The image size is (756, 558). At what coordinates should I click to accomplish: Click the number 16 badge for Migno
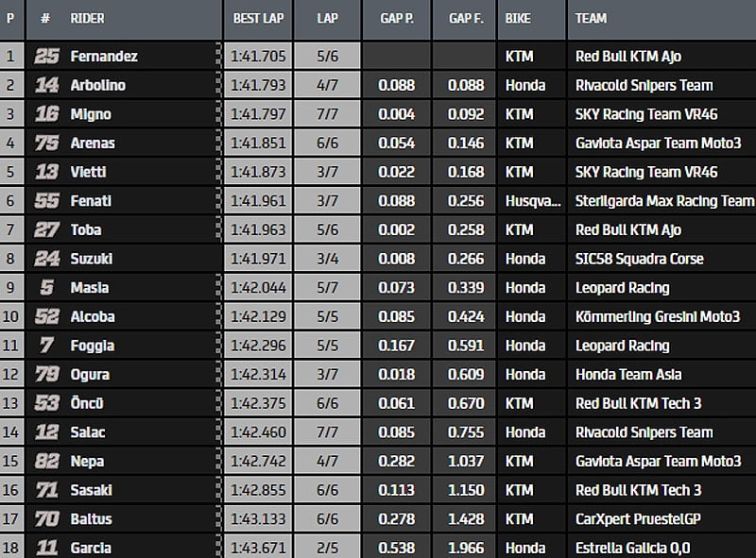[x=46, y=114]
